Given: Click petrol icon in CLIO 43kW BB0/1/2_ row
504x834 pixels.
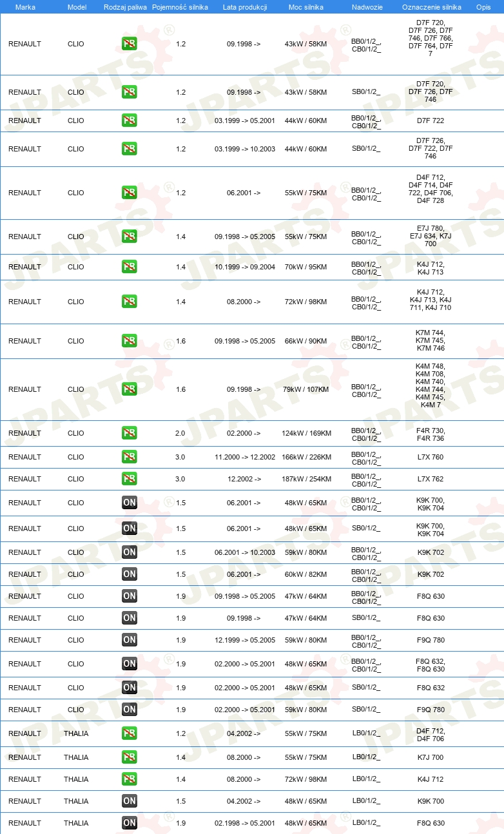Looking at the screenshot, I should pos(130,44).
